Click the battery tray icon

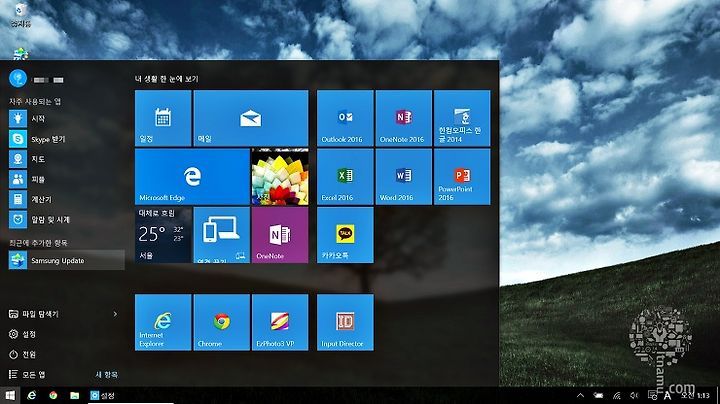(x=598, y=395)
